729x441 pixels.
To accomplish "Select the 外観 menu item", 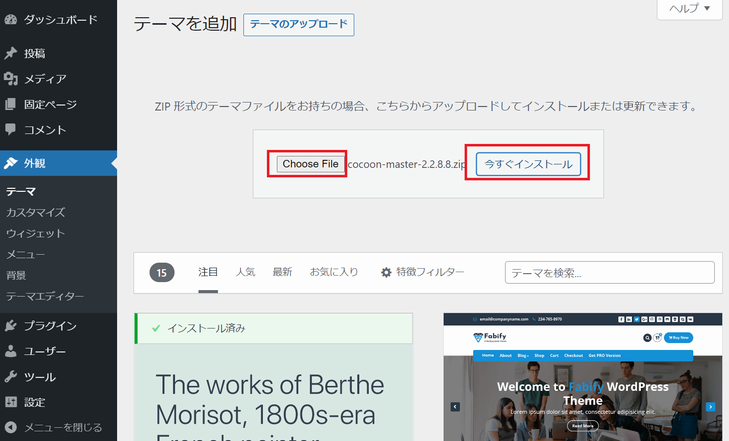I will click(x=59, y=163).
